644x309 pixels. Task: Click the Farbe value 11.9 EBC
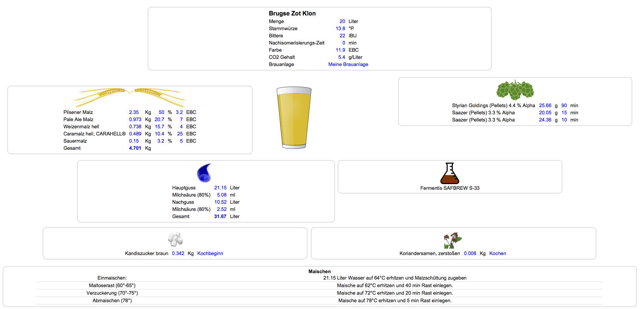(340, 50)
